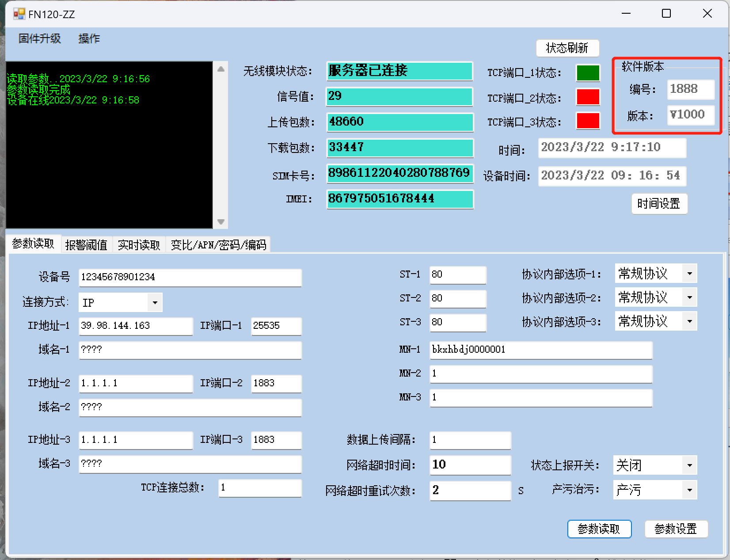This screenshot has height=560, width=730.
Task: Expand the 协议内部选项-3 dropdown
Action: click(x=689, y=321)
